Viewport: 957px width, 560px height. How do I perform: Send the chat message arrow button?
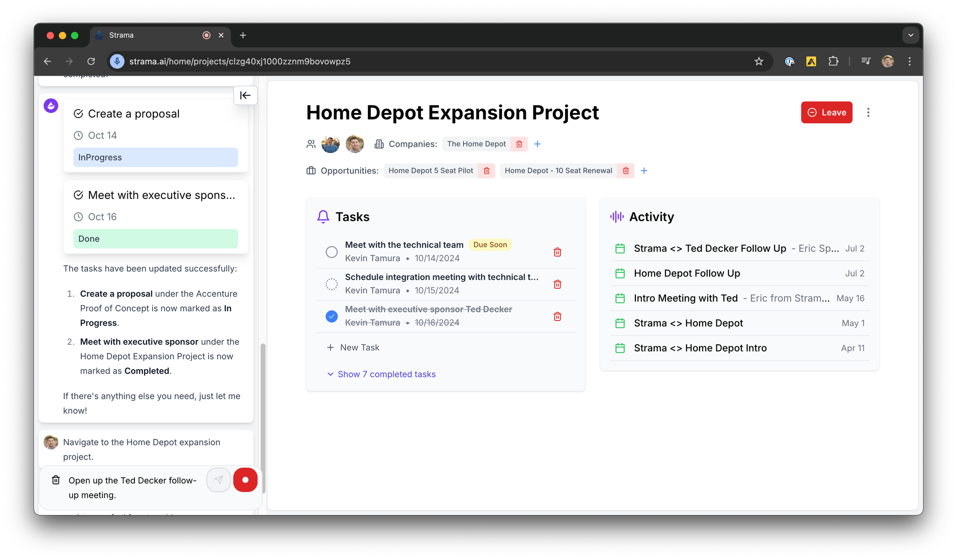pos(219,480)
